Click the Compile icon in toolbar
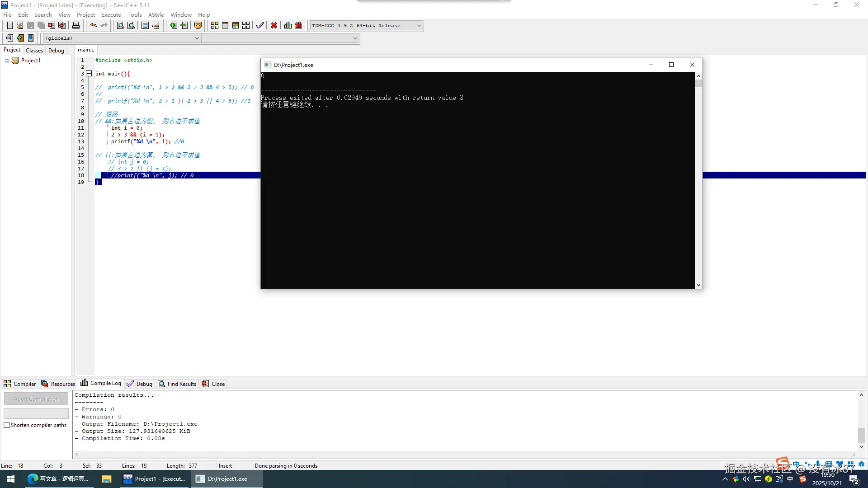 coord(214,25)
